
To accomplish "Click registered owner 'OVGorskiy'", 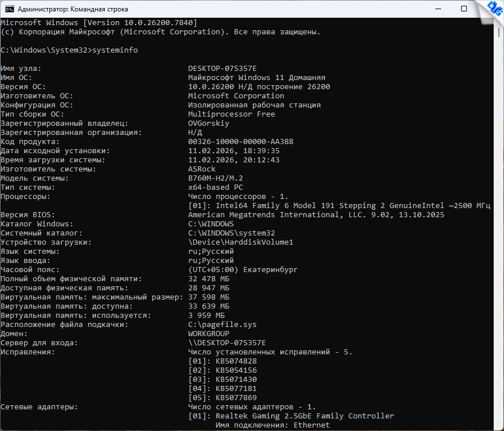I will (x=209, y=123).
